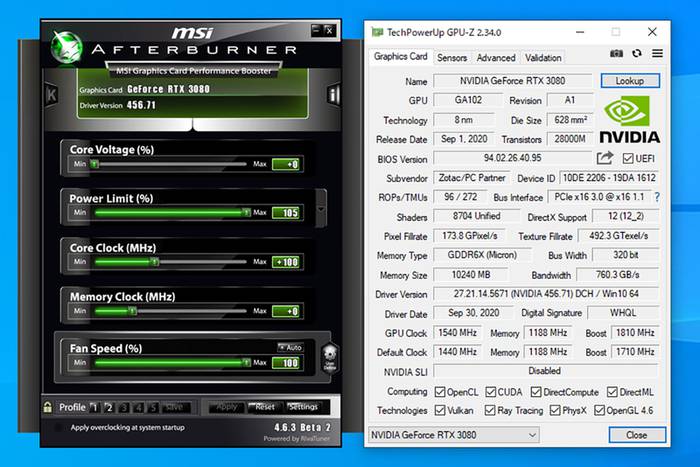700x467 pixels.
Task: Switch to the Sensors tab
Action: click(452, 58)
